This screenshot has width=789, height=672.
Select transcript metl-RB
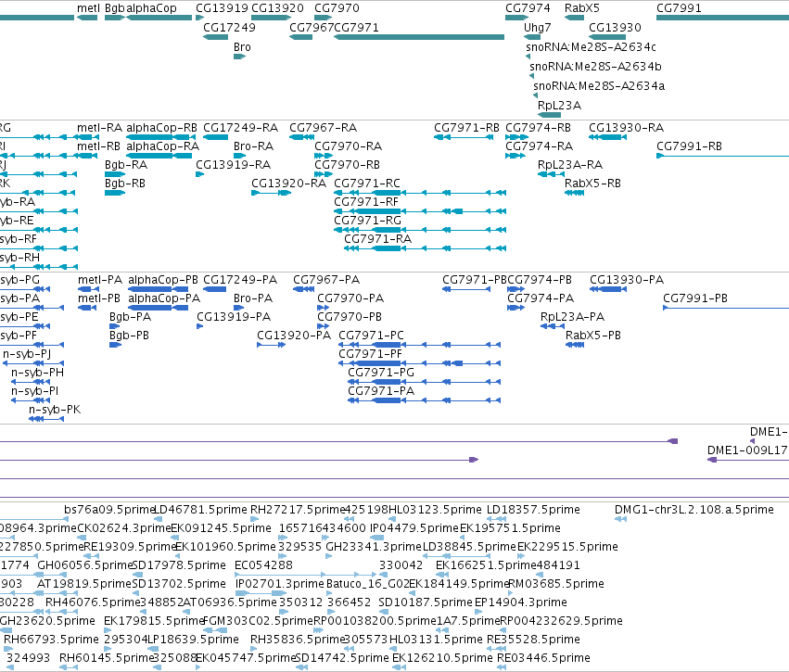coord(98,146)
